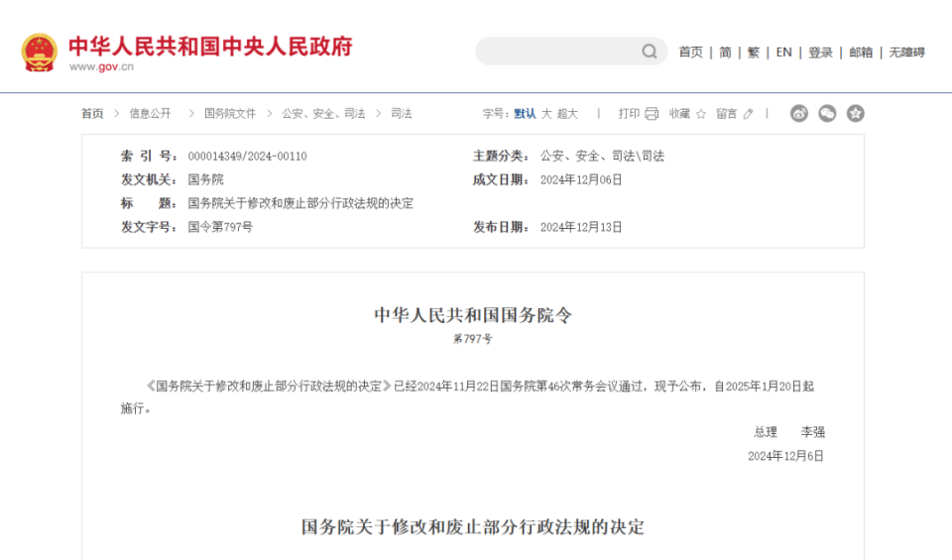Click topic category 公安、安全、司法\司法

tap(602, 156)
